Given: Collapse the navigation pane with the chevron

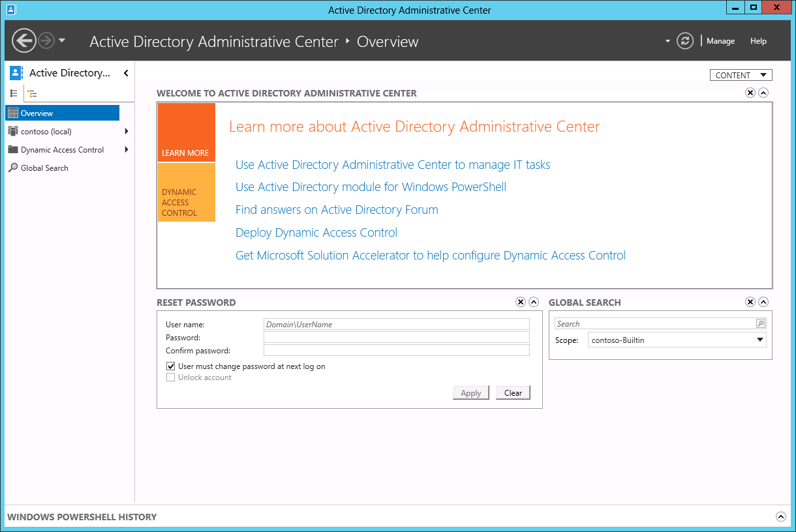Looking at the screenshot, I should coord(126,73).
